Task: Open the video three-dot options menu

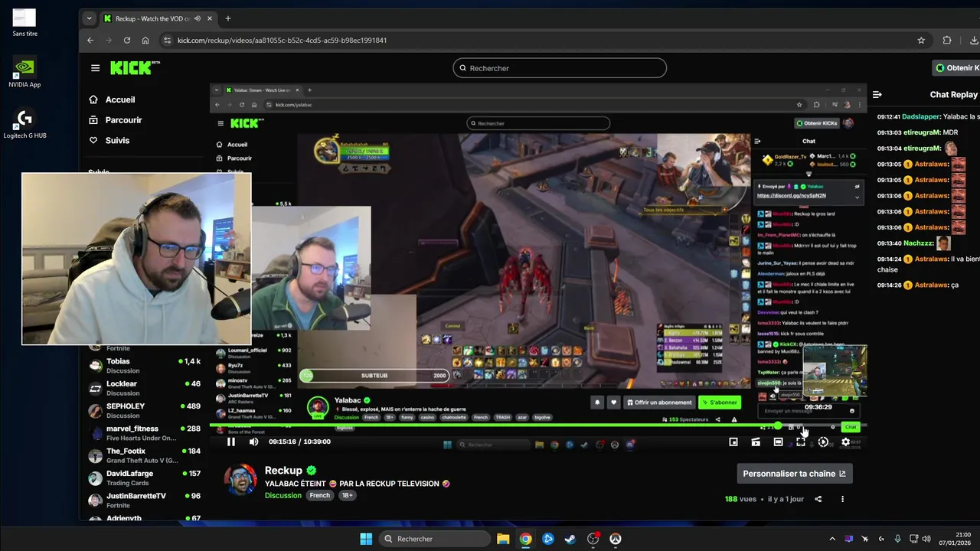Action: pos(842,499)
